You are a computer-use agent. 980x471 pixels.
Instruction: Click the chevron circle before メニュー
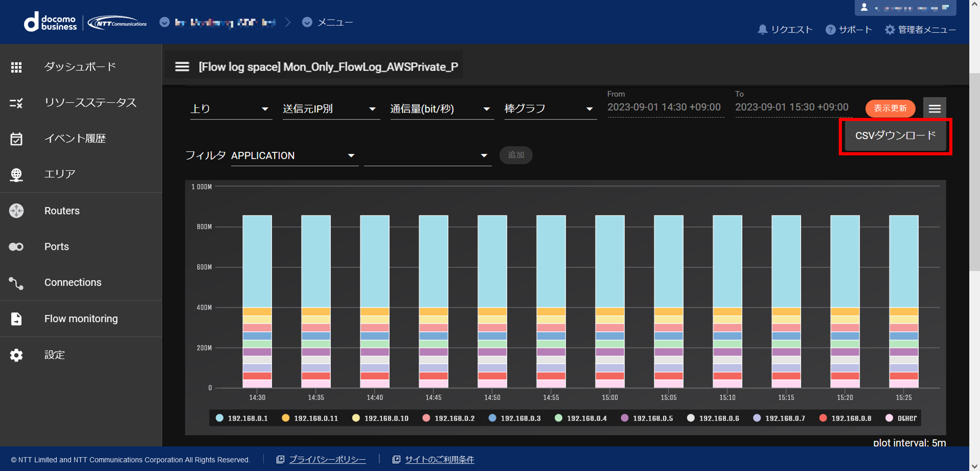click(307, 22)
